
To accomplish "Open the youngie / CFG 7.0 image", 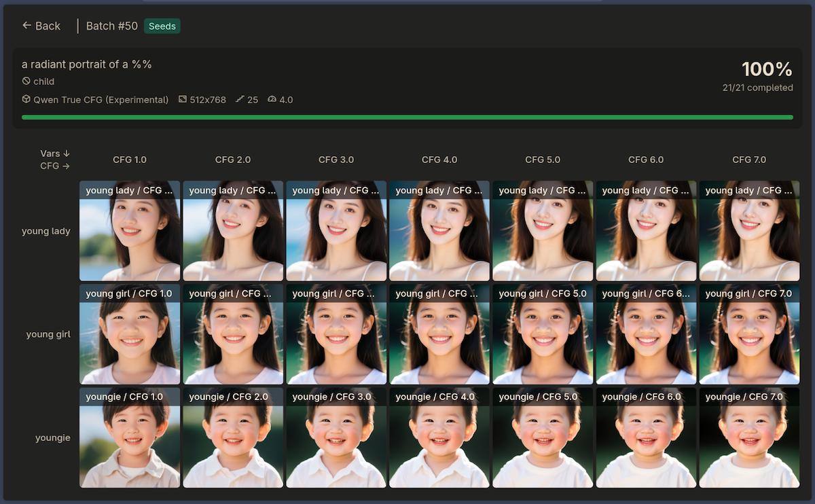I will click(748, 439).
